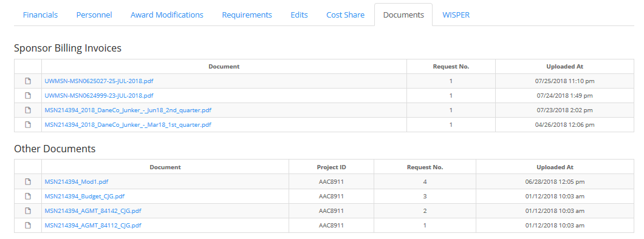
Task: Click file icon beside MSN214394_Mod1.pdf
Action: coord(28,181)
